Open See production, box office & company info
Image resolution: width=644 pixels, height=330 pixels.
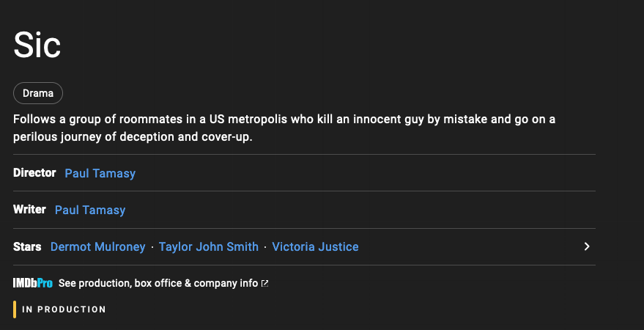pos(158,283)
